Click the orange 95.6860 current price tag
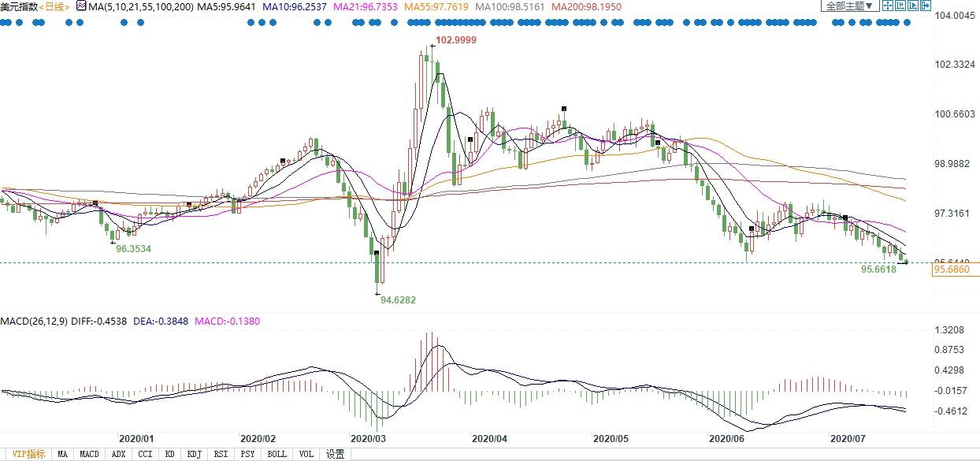 pos(956,270)
